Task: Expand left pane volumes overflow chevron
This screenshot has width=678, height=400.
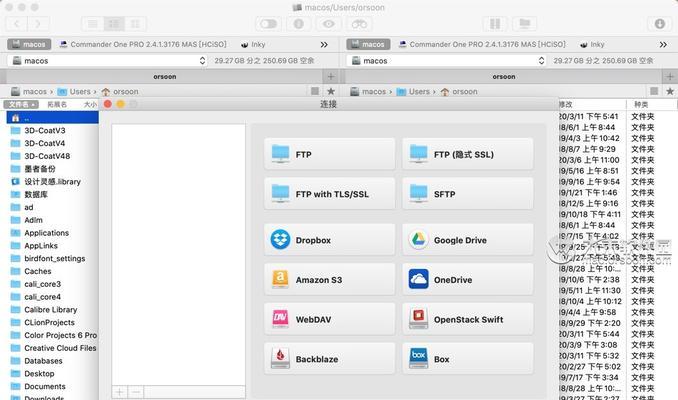Action: point(324,45)
